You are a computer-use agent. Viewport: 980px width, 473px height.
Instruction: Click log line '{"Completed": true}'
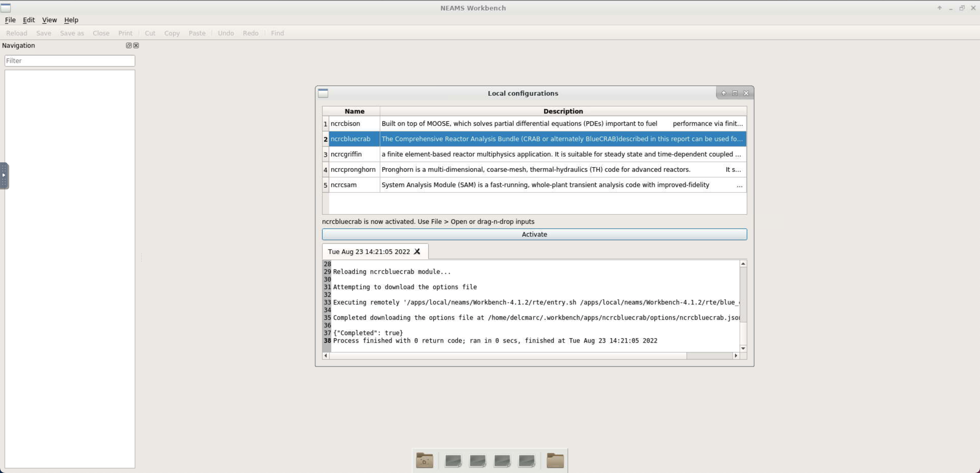(368, 333)
